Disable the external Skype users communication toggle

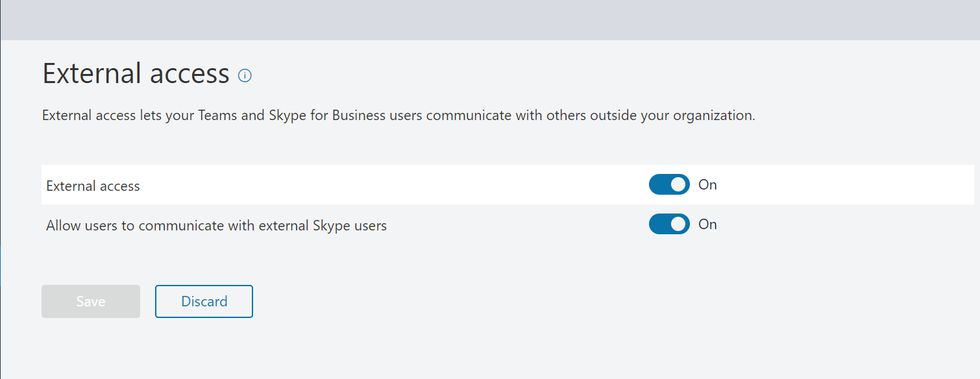click(x=669, y=225)
